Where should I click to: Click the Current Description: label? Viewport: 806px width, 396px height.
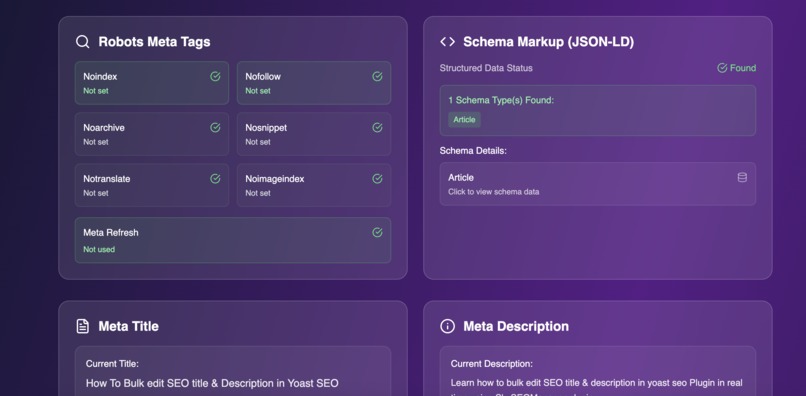point(491,364)
